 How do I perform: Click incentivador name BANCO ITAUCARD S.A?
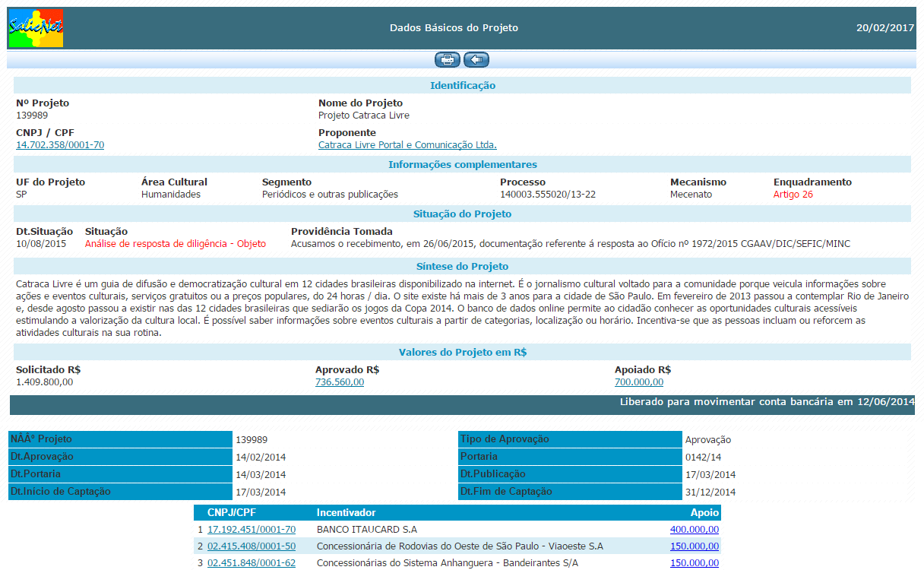pos(367,529)
